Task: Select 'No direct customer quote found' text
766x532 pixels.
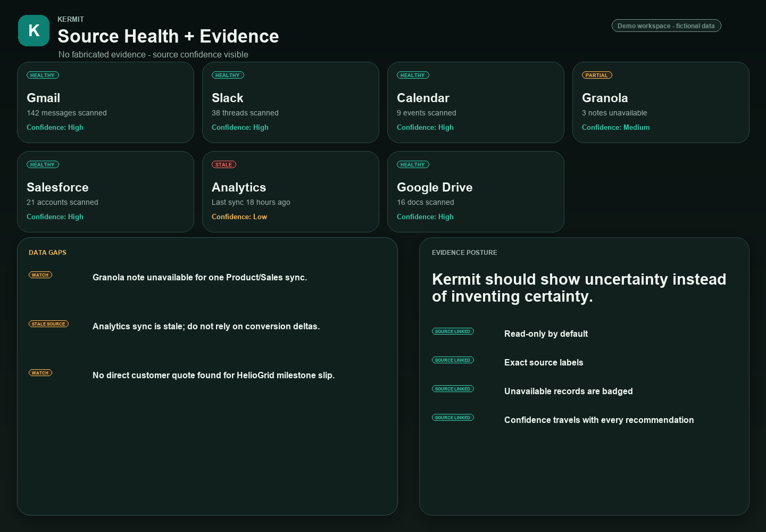Action: [x=213, y=375]
